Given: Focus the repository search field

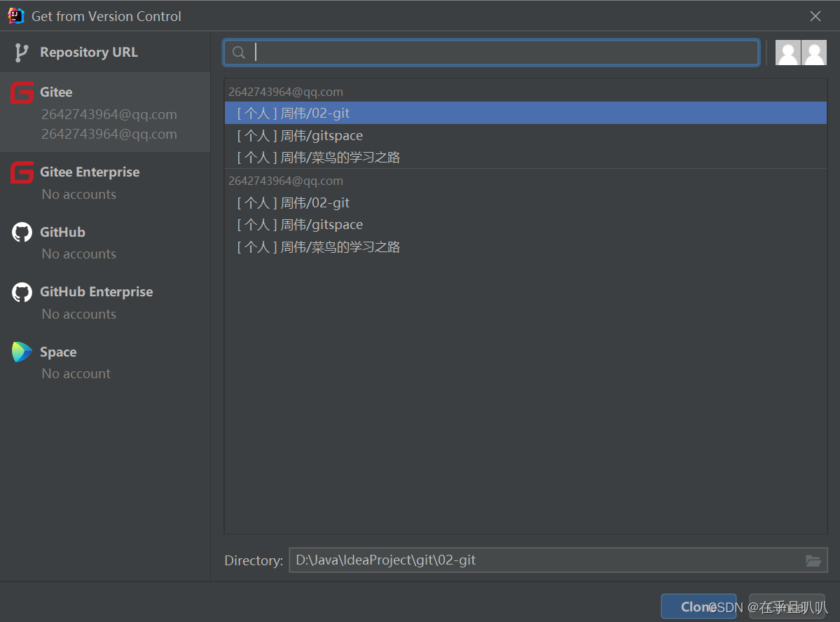Looking at the screenshot, I should click(491, 53).
